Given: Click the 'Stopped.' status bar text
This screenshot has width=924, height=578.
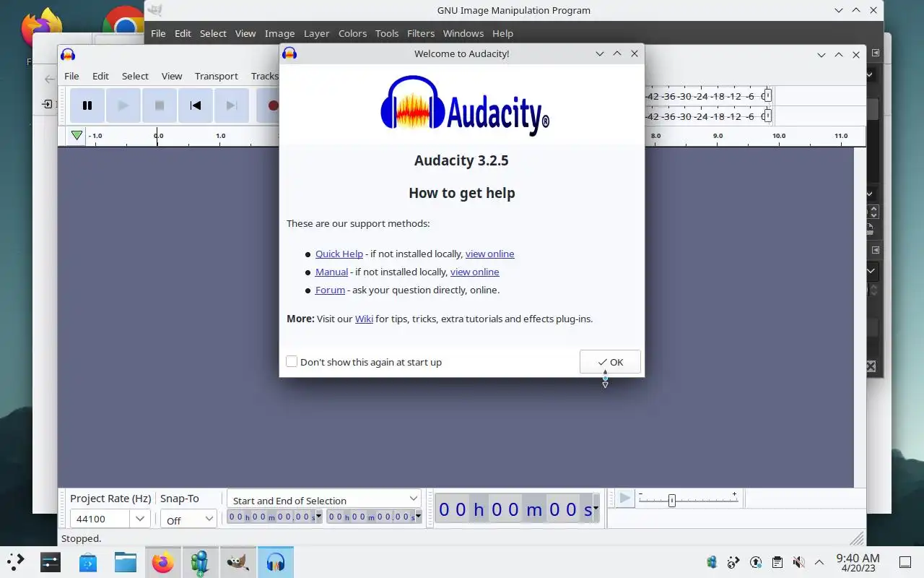Looking at the screenshot, I should pos(82,538).
